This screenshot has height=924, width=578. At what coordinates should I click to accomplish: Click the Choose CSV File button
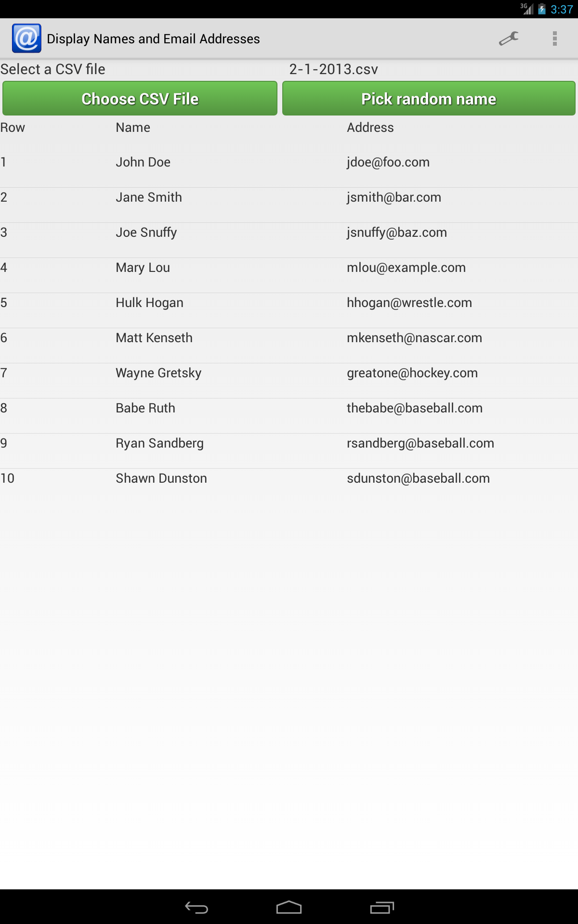click(140, 99)
